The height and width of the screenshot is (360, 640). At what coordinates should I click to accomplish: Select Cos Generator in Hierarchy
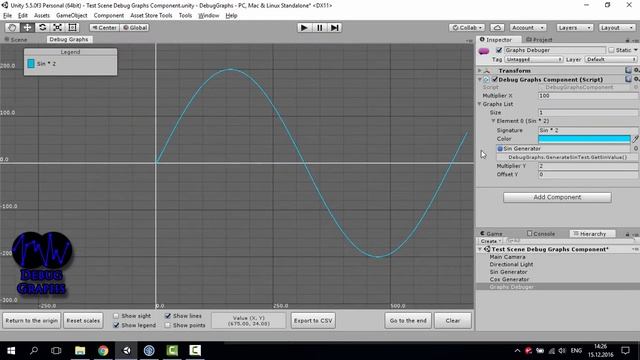tap(509, 279)
